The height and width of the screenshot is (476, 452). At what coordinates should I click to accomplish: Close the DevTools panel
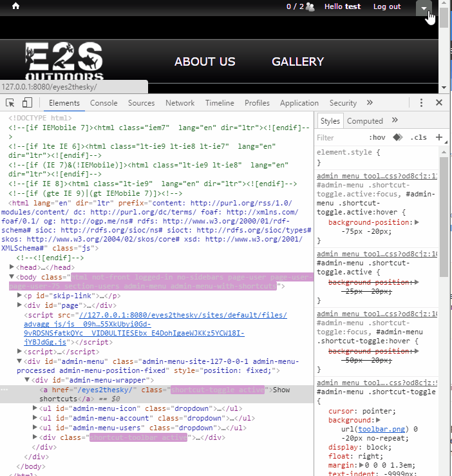click(439, 102)
